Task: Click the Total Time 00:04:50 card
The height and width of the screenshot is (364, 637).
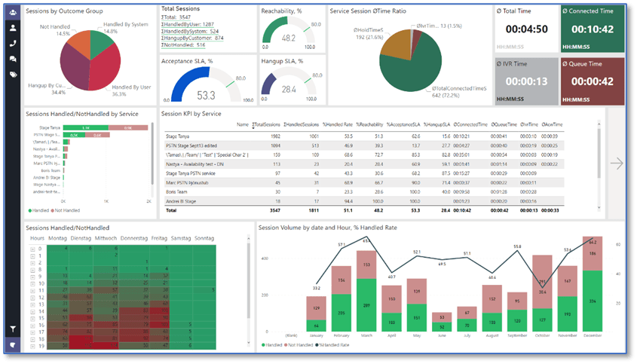Action: pos(526,29)
